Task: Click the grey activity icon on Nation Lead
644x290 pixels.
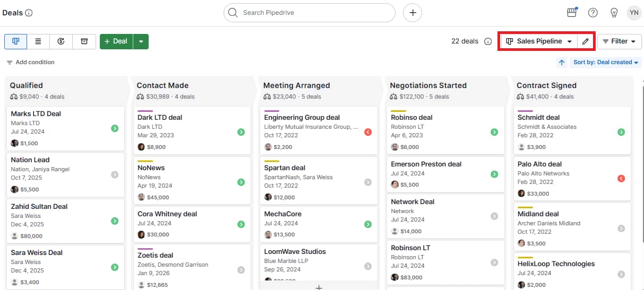Action: pyautogui.click(x=115, y=174)
